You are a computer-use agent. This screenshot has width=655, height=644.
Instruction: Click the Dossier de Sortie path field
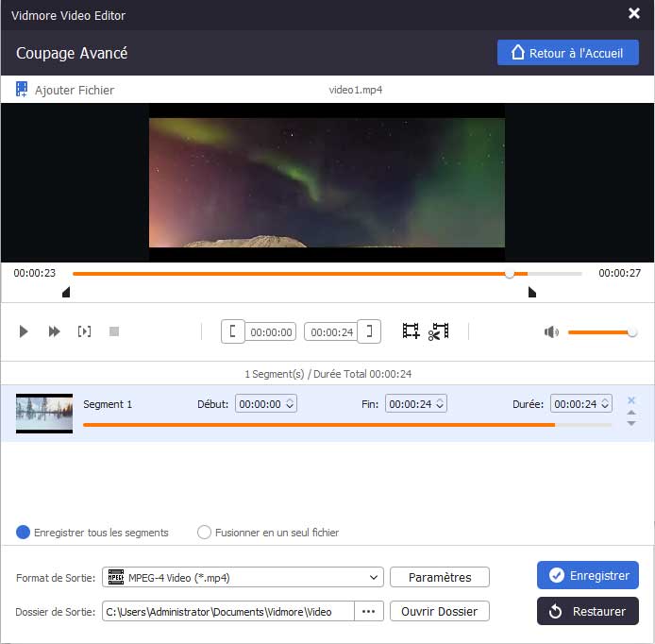click(x=228, y=611)
